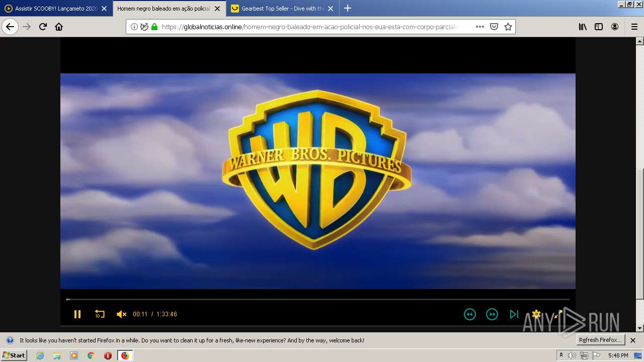Viewport: 644px width, 362px height.
Task: Click the page scrollbar up arrow
Action: (x=639, y=41)
